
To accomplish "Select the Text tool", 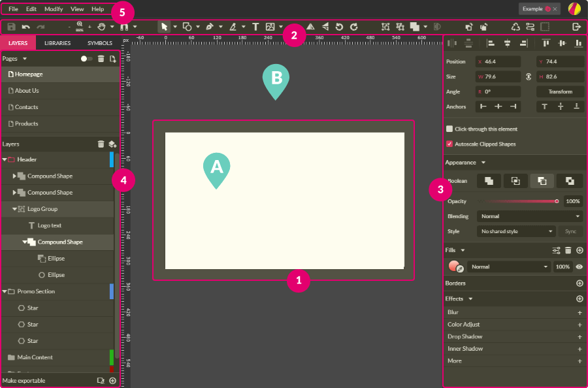I will point(255,27).
